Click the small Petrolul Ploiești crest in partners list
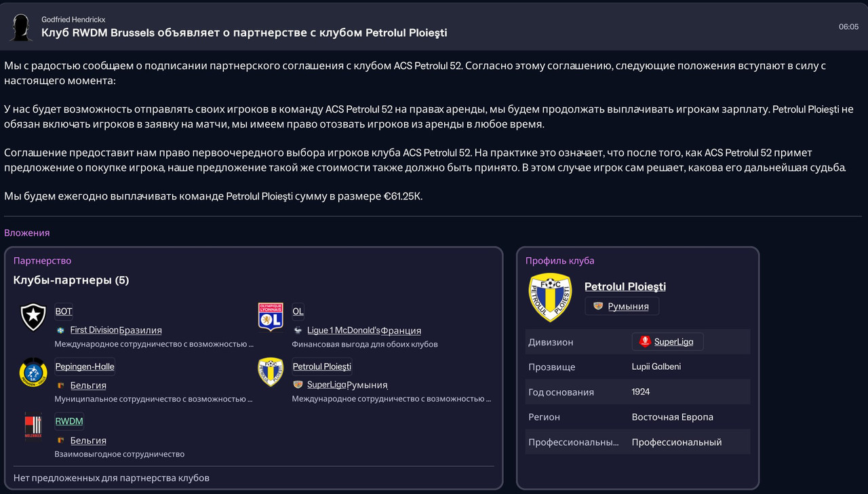868x494 pixels. click(271, 372)
